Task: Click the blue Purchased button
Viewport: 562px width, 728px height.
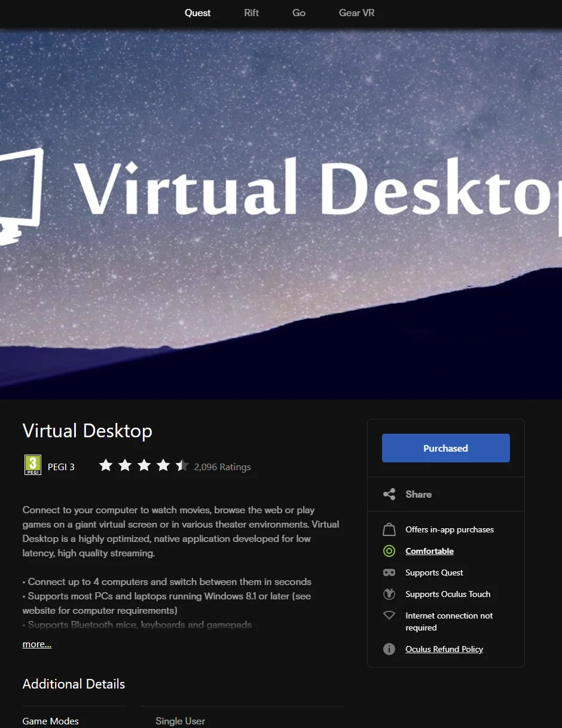Action: point(446,448)
